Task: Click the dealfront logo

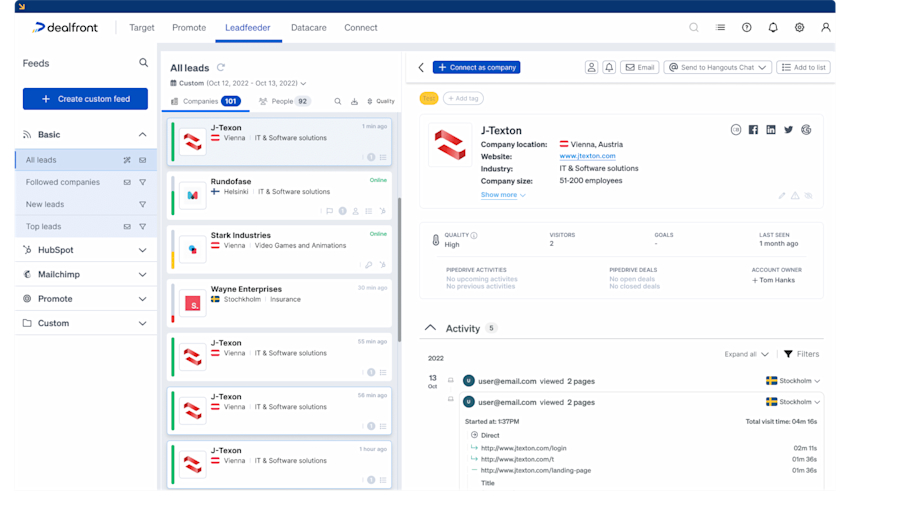Action: (65, 28)
